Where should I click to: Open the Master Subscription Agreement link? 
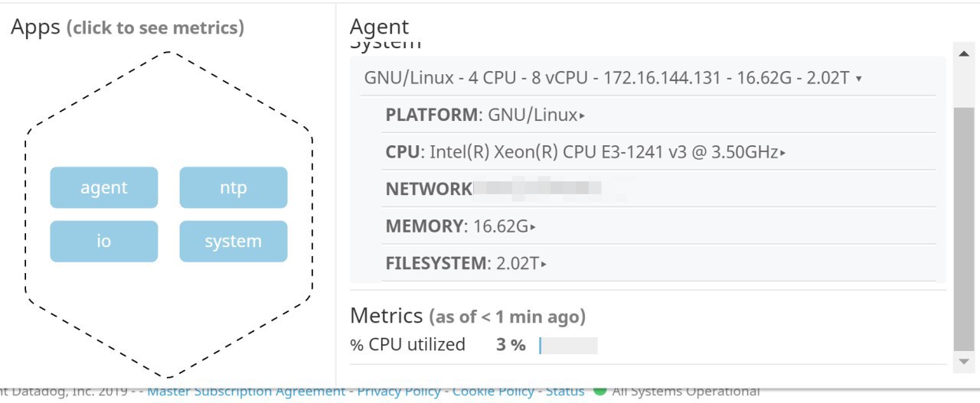pyautogui.click(x=246, y=392)
